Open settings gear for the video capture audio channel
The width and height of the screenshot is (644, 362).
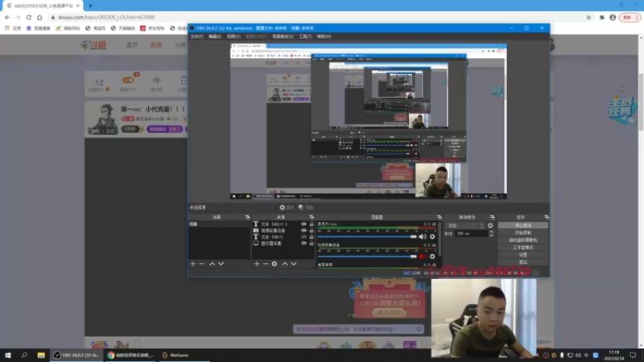click(x=432, y=257)
